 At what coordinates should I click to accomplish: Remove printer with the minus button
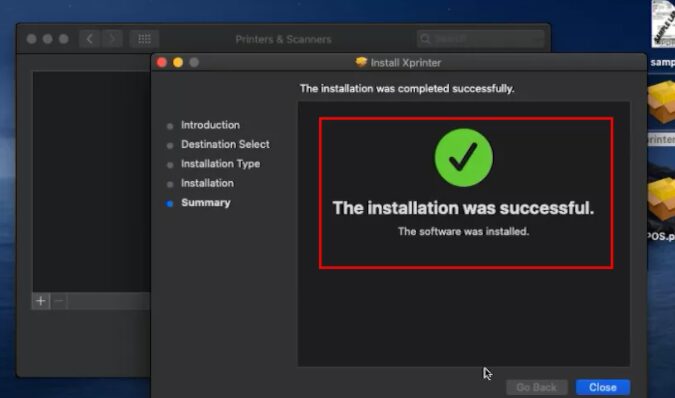(59, 301)
